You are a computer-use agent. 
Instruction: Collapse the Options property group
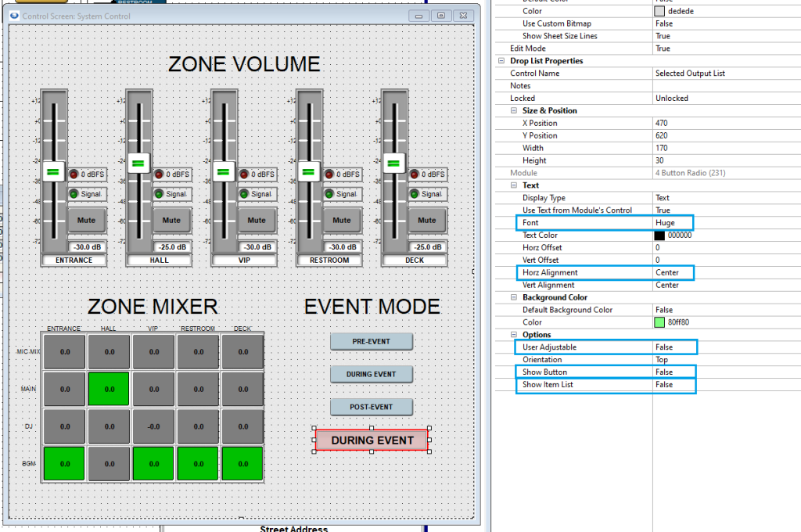(x=513, y=335)
